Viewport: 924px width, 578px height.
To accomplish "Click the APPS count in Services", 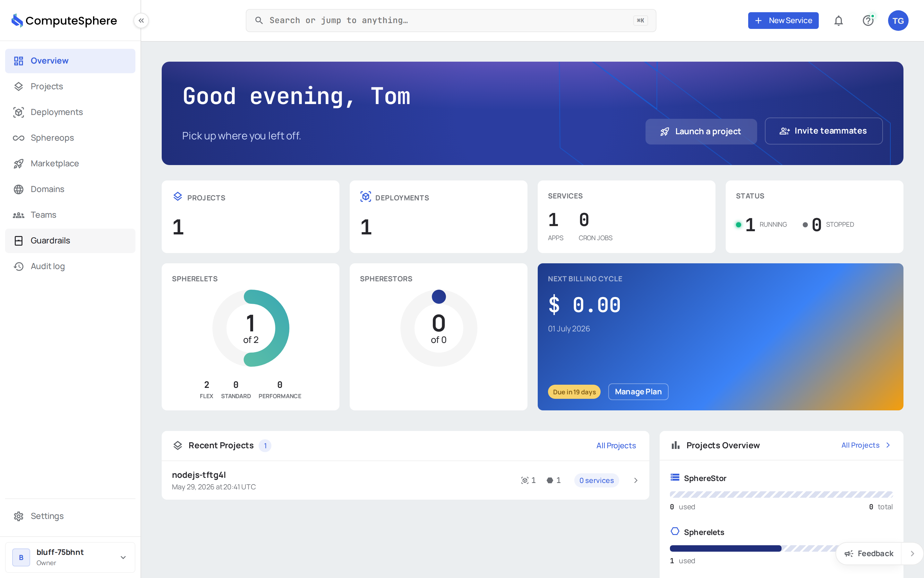I will click(553, 220).
